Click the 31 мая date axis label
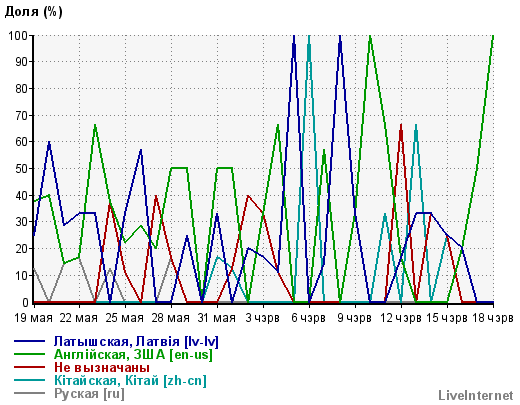This screenshot has height=405, width=520. (217, 318)
